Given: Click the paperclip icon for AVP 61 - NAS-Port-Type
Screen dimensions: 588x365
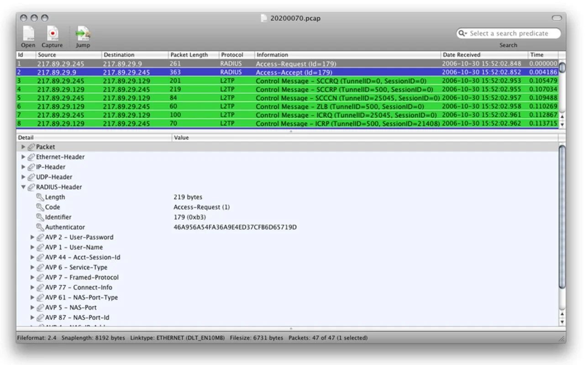Looking at the screenshot, I should pyautogui.click(x=40, y=297).
